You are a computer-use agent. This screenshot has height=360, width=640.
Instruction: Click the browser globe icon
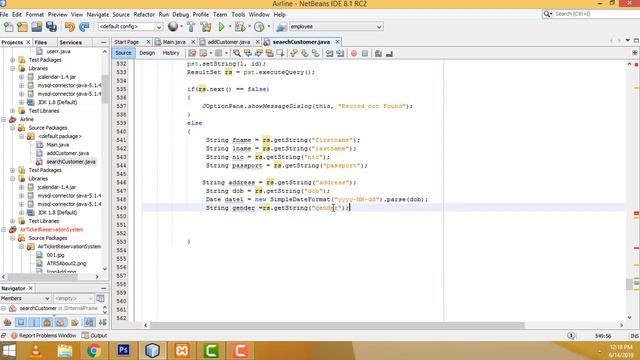click(x=173, y=27)
